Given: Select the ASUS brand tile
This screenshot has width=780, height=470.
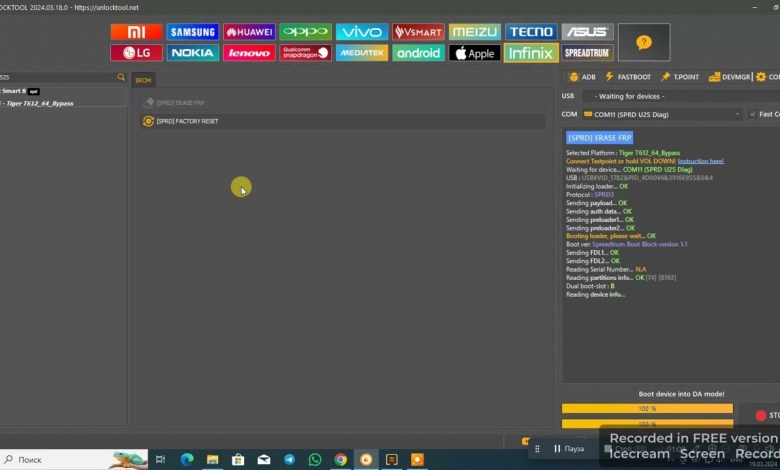Looking at the screenshot, I should pyautogui.click(x=587, y=32).
